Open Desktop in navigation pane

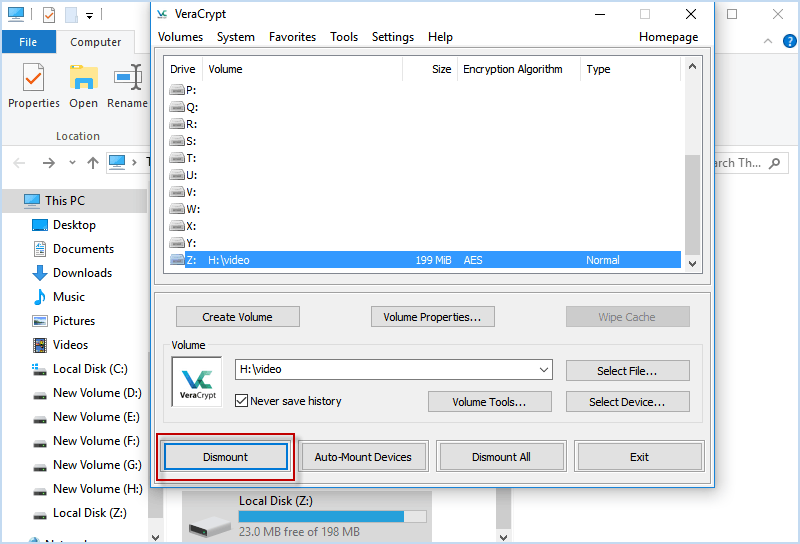[74, 225]
